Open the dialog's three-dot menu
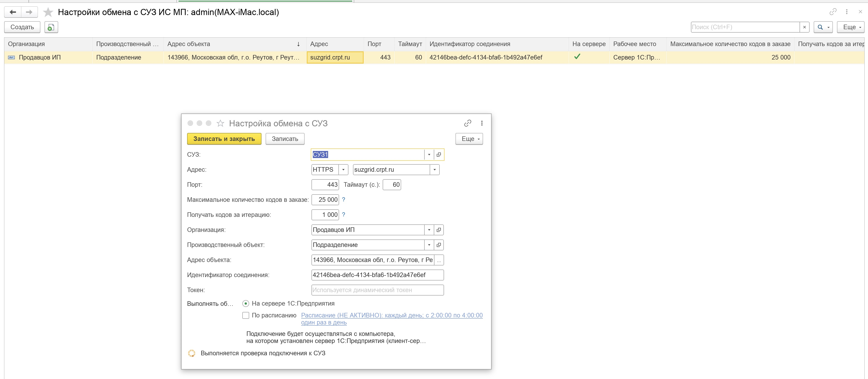Image resolution: width=868 pixels, height=379 pixels. [x=482, y=123]
